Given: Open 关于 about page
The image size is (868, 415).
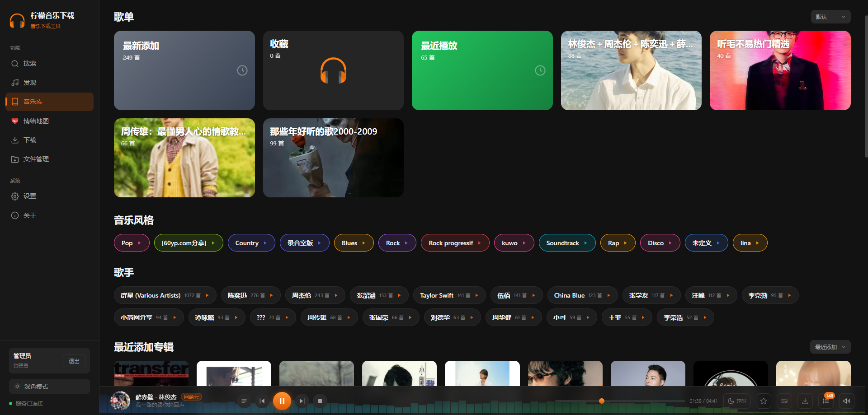Looking at the screenshot, I should tap(49, 215).
